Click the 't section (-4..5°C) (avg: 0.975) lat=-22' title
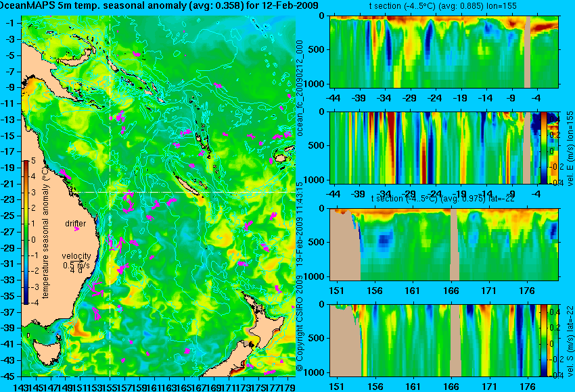 coord(442,199)
